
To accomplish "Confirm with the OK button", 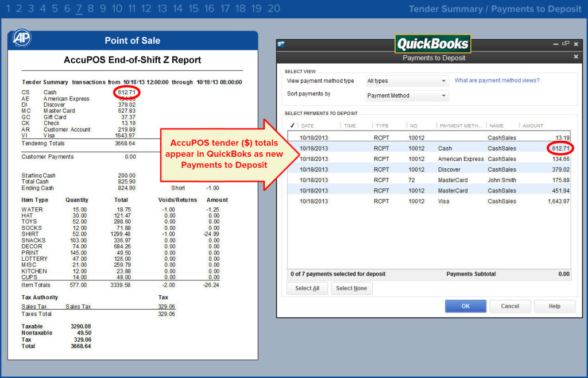I will tap(465, 306).
